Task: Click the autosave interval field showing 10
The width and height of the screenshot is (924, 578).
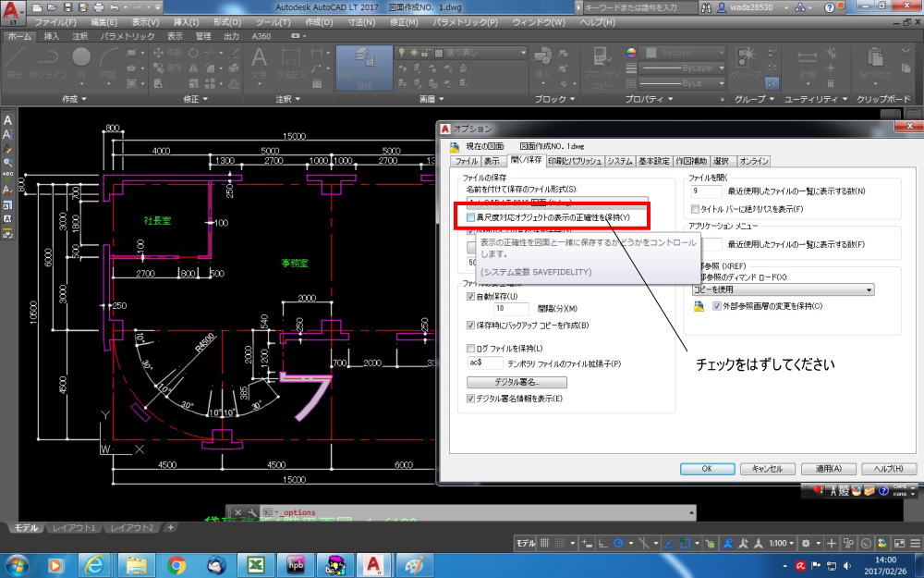Action: click(511, 309)
